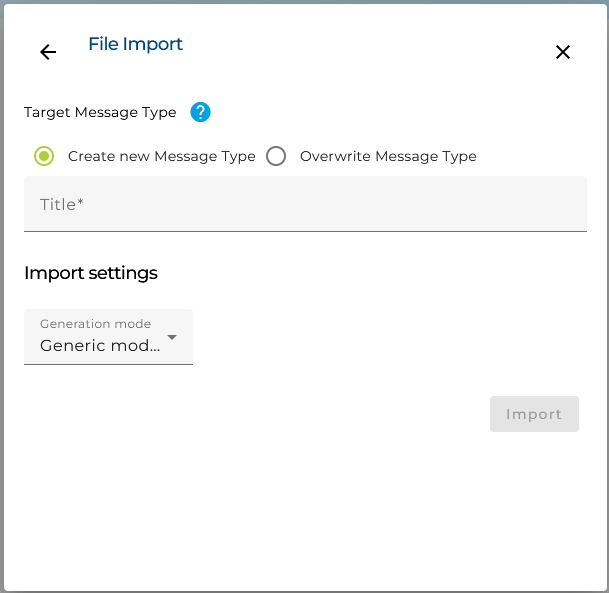Click the Import button
This screenshot has height=593, width=609.
pos(534,414)
